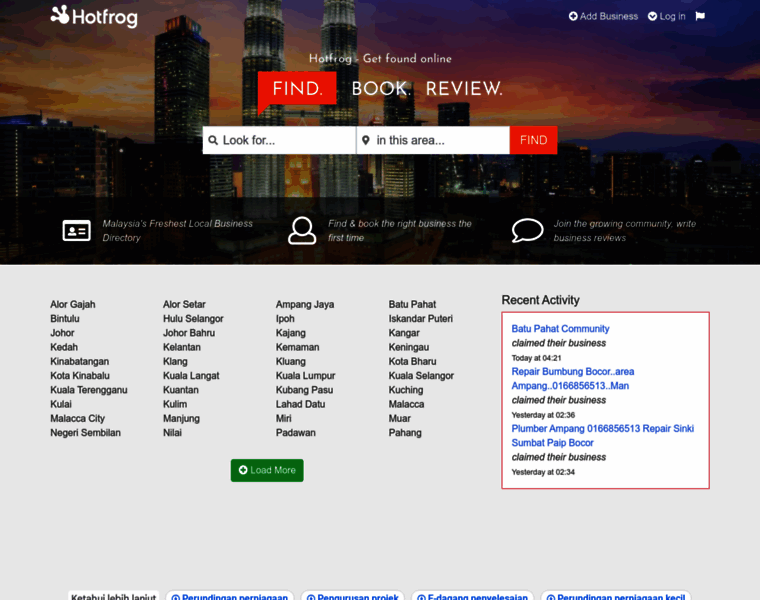
Task: Open the Kota Bharu link
Action: point(412,361)
